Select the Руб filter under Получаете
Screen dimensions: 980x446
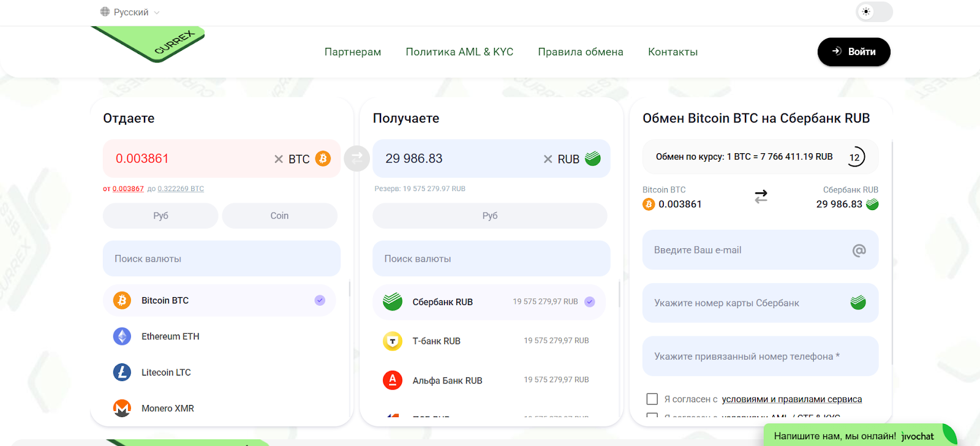coord(490,216)
